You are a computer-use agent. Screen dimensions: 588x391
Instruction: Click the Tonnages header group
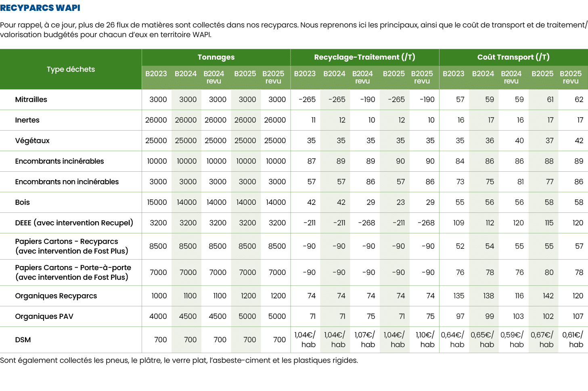tap(216, 57)
